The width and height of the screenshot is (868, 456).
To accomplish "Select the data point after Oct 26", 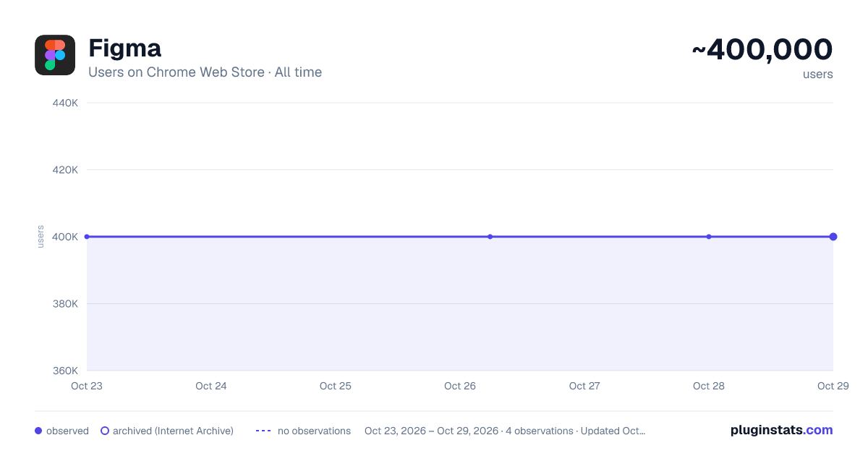I will (490, 237).
